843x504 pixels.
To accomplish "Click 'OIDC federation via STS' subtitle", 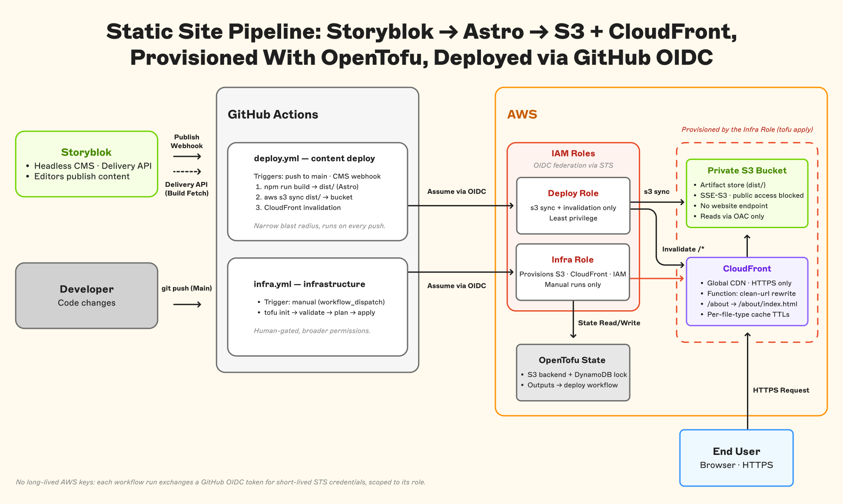I will [573, 166].
